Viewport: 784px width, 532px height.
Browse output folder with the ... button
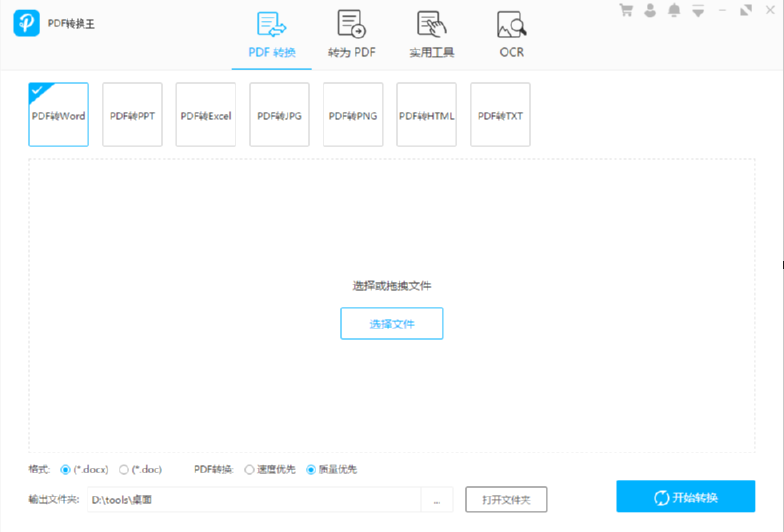tap(437, 500)
